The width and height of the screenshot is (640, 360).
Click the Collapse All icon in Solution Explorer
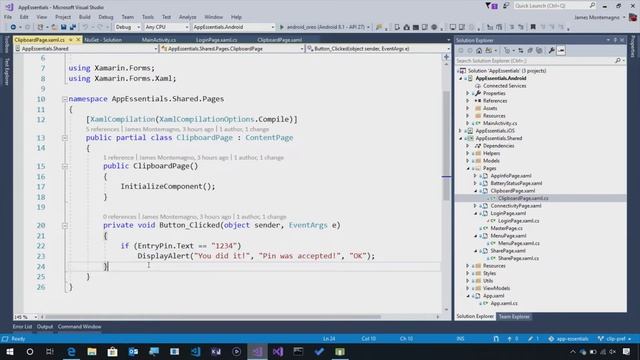530,51
